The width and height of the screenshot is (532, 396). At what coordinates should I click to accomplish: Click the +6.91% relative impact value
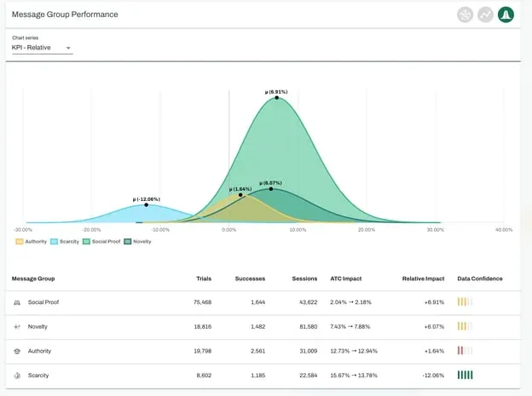pos(434,302)
